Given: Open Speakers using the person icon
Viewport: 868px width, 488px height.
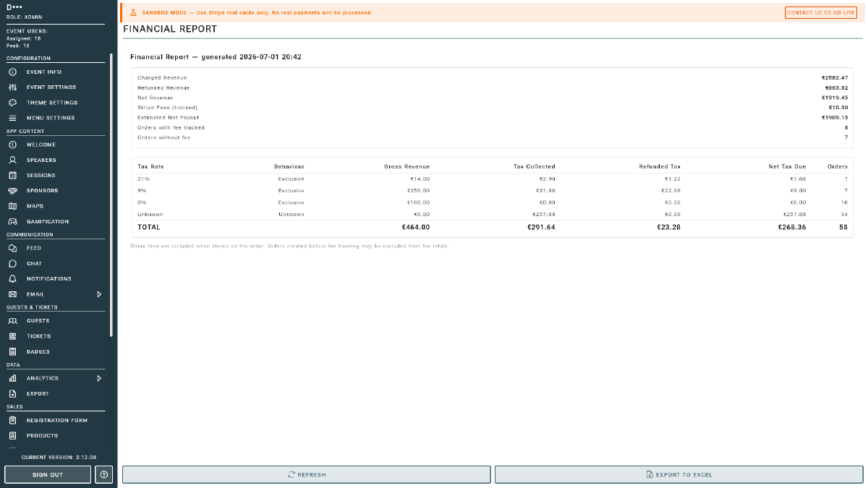Looking at the screenshot, I should tap(12, 160).
